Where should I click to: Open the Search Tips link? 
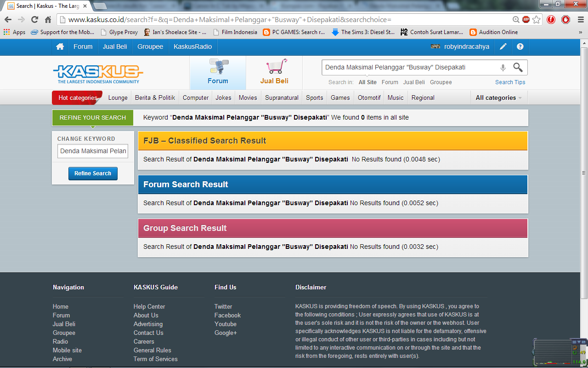510,82
